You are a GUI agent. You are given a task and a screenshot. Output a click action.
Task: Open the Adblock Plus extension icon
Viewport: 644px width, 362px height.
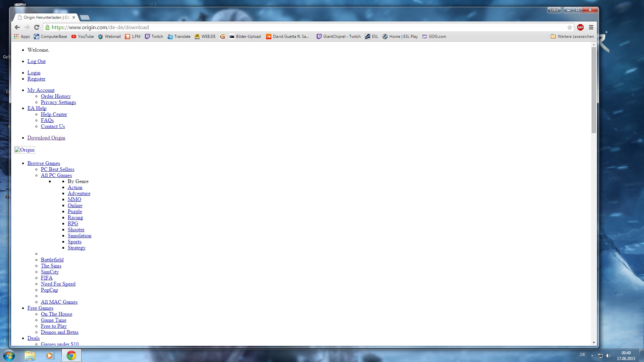[x=580, y=27]
